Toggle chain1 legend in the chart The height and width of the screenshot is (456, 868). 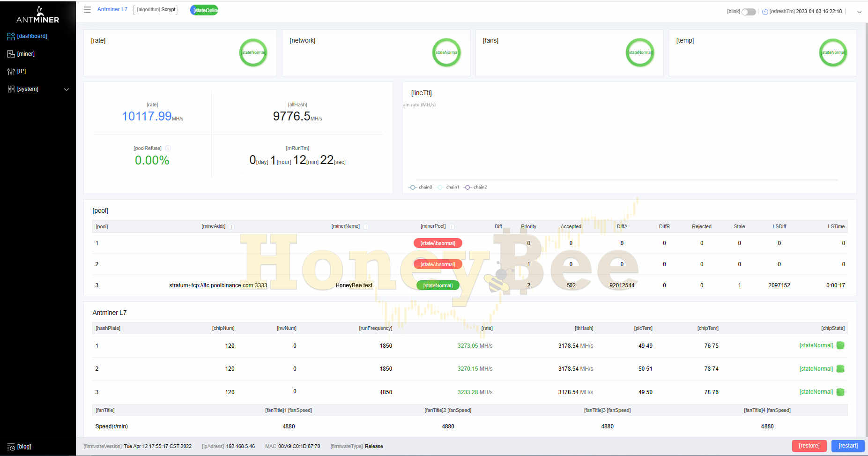pyautogui.click(x=448, y=187)
